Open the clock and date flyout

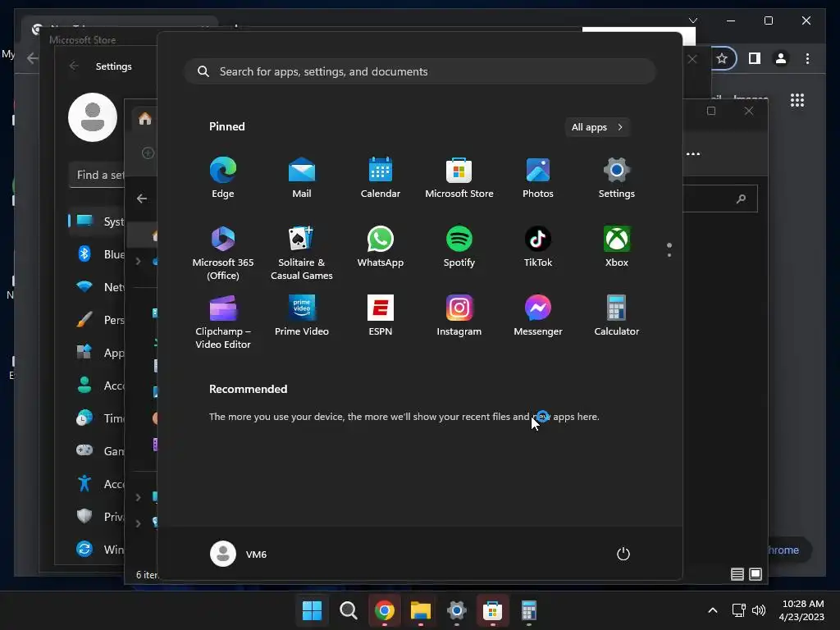point(802,610)
